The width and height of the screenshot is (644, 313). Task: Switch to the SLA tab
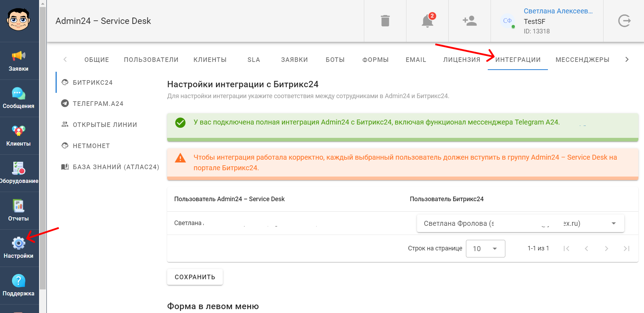(254, 60)
